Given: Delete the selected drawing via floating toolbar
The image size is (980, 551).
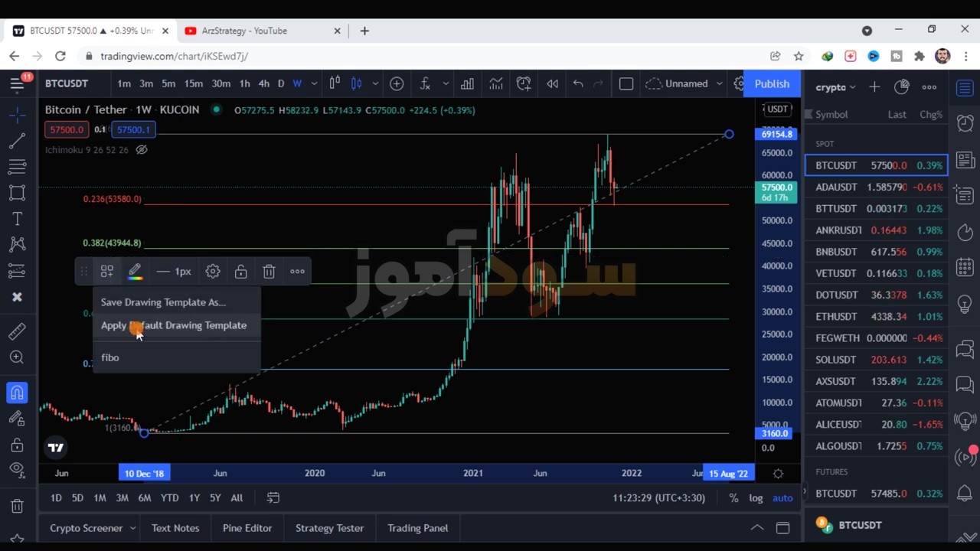Looking at the screenshot, I should [269, 271].
